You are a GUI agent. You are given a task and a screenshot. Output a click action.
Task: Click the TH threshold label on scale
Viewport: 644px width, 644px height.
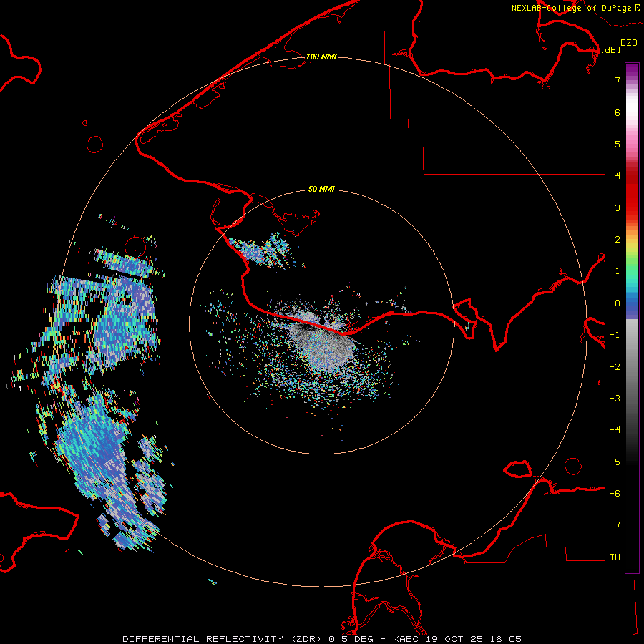(615, 557)
